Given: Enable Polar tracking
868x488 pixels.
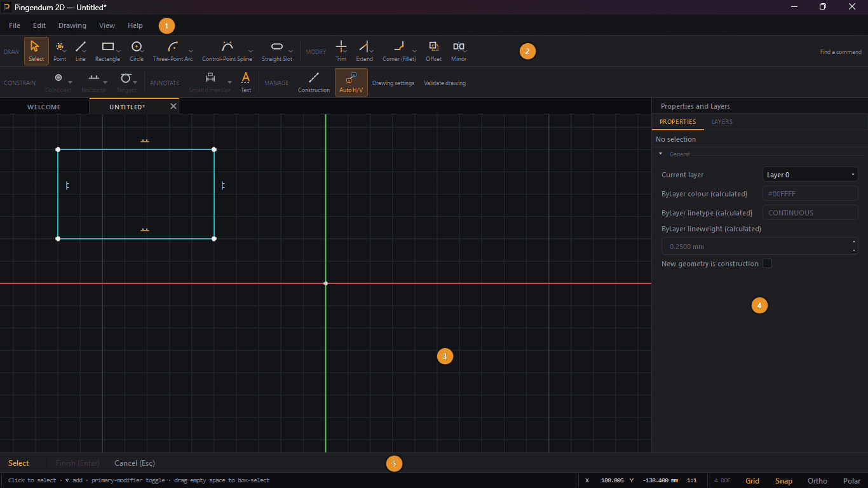Looking at the screenshot, I should coord(851,481).
